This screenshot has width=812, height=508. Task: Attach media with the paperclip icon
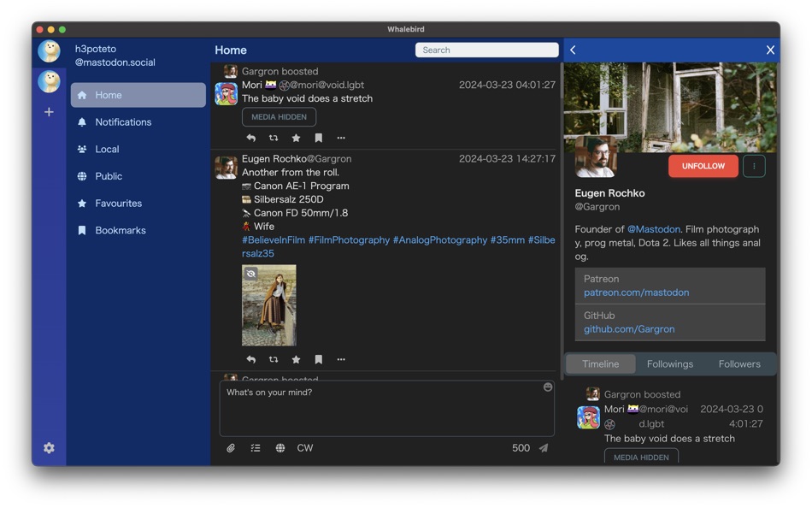click(x=231, y=448)
